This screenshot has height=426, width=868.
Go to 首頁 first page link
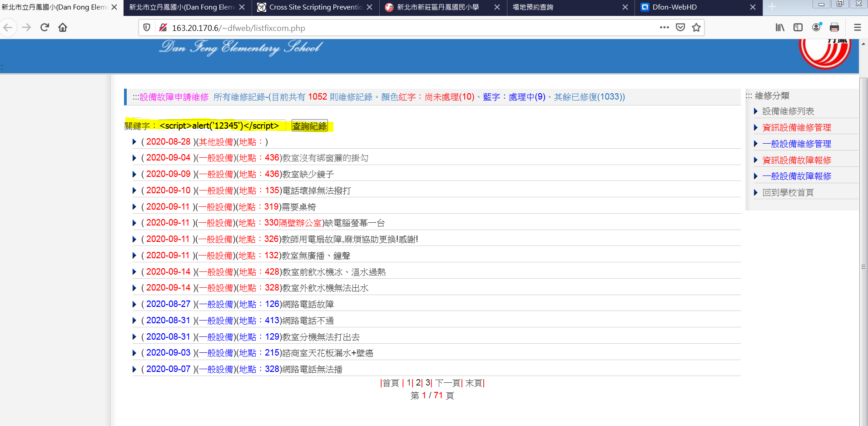[x=391, y=383]
